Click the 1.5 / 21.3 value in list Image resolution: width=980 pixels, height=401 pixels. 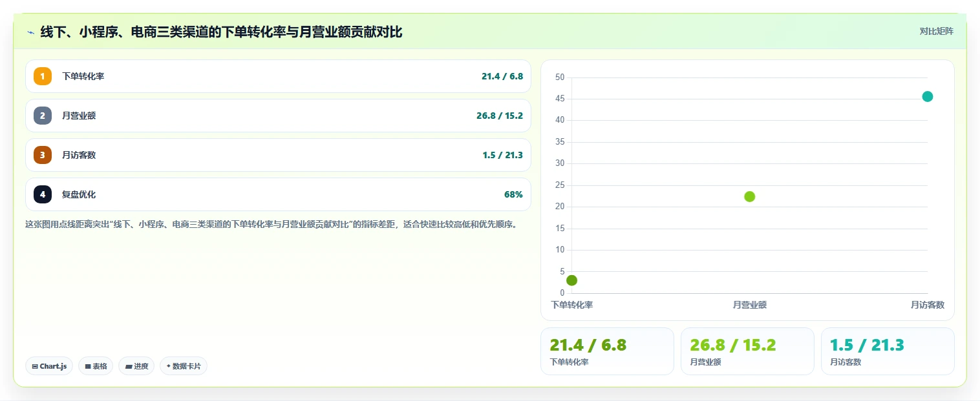tap(502, 155)
